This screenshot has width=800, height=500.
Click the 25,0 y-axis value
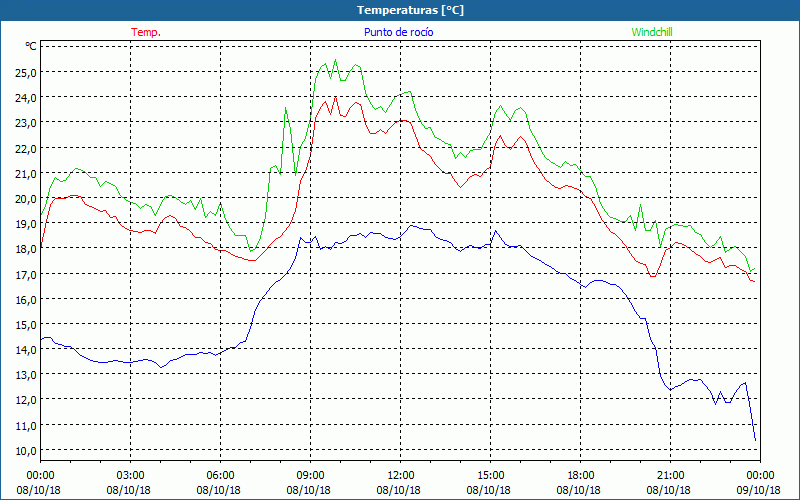pos(26,72)
